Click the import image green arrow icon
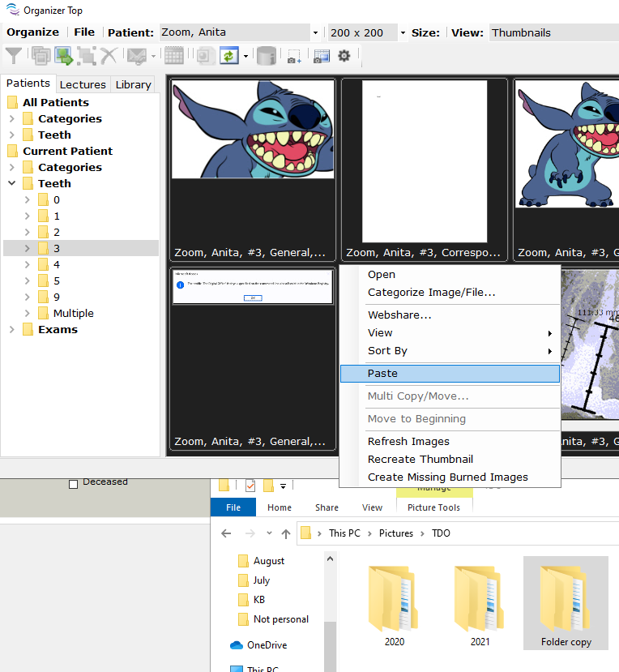Image resolution: width=619 pixels, height=672 pixels. [x=64, y=56]
